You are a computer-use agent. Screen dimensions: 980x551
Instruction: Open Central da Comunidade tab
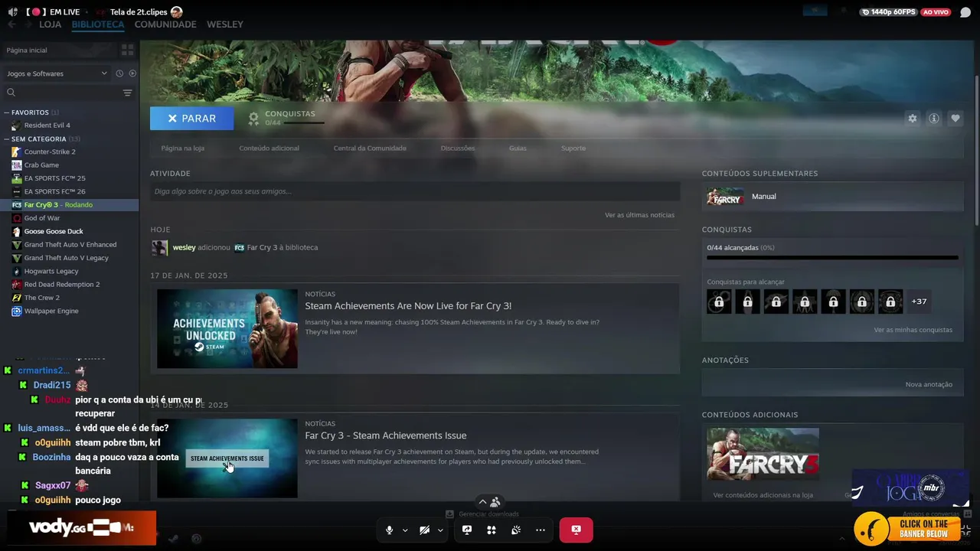pos(370,148)
